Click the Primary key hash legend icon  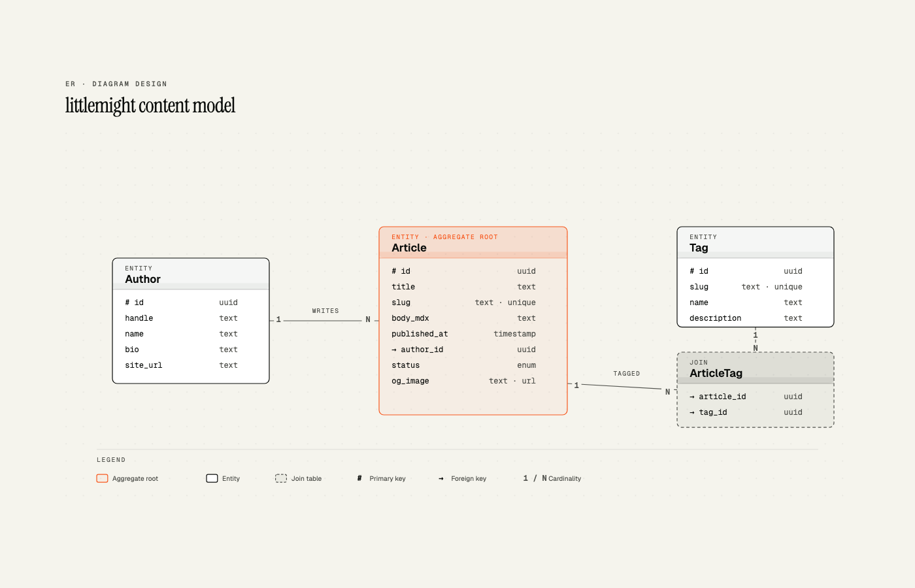pos(359,478)
